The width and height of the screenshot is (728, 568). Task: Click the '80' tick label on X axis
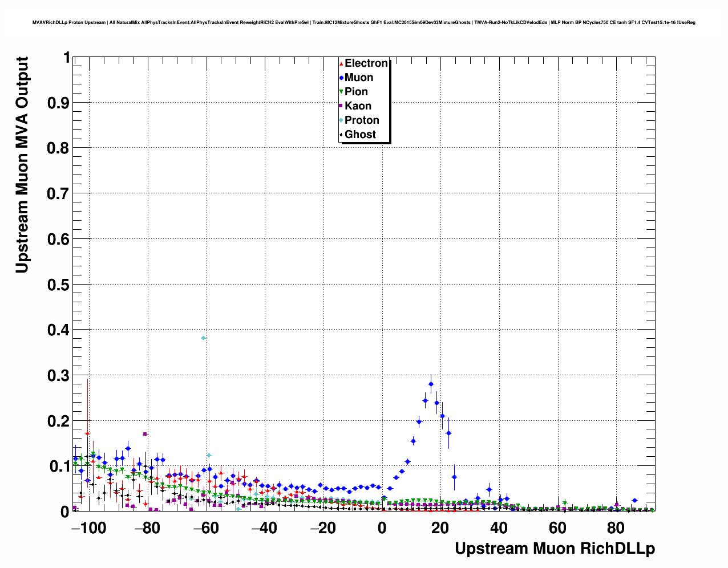coord(616,528)
